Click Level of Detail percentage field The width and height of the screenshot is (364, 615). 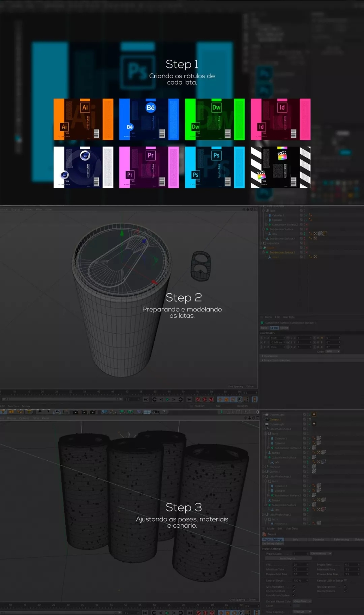tap(301, 581)
